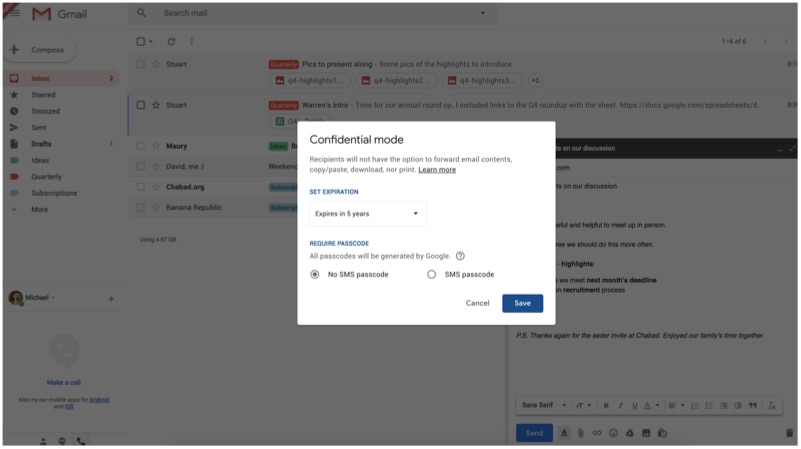Expand the More labels section in sidebar

(39, 209)
